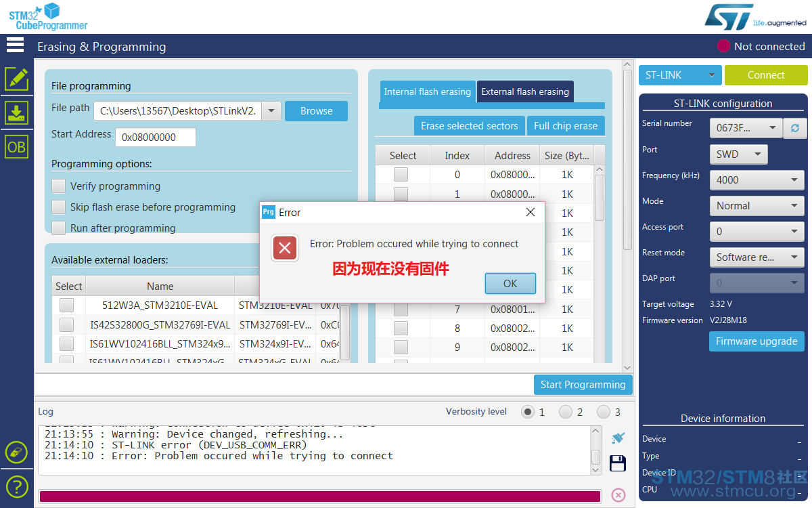This screenshot has width=812, height=508.
Task: Open the DAP port dropdown
Action: 757,283
